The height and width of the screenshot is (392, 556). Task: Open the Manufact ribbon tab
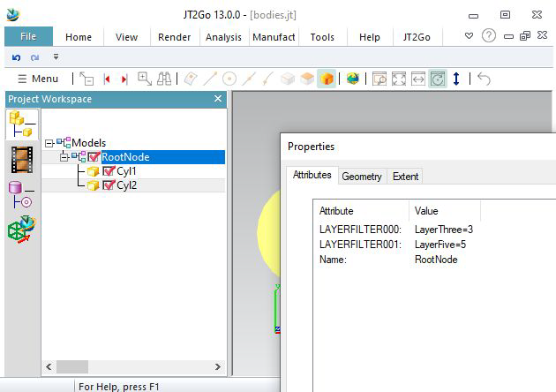(274, 37)
